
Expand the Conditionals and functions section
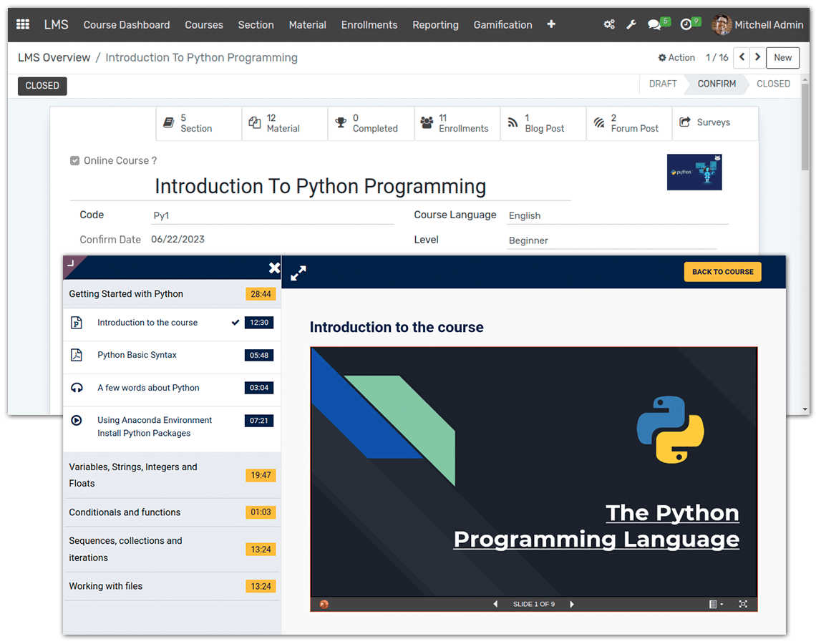click(x=125, y=512)
